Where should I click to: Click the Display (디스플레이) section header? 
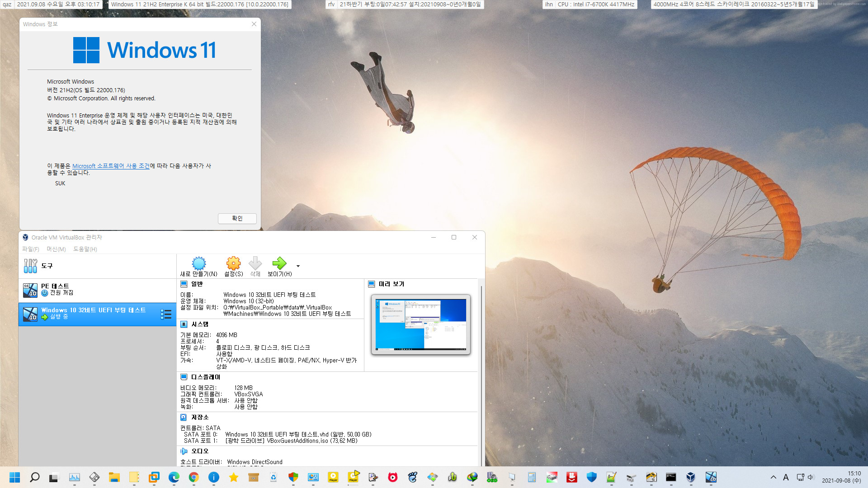206,377
